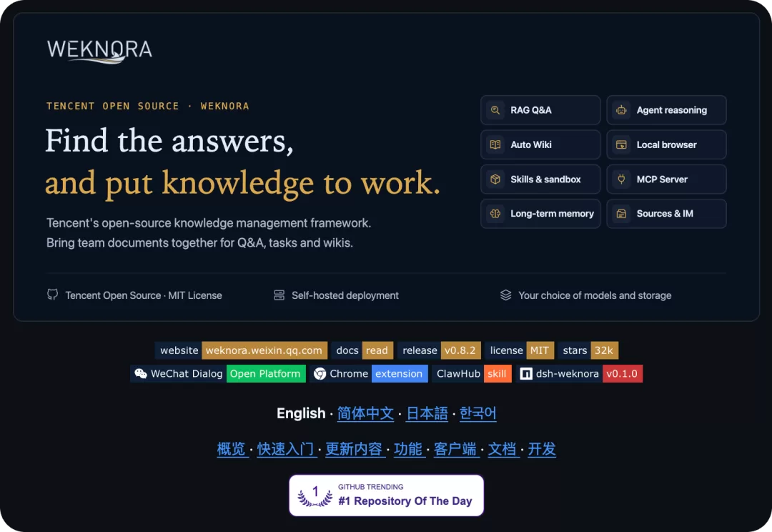
Task: Click the and put knowledge to work headline
Action: [x=243, y=183]
